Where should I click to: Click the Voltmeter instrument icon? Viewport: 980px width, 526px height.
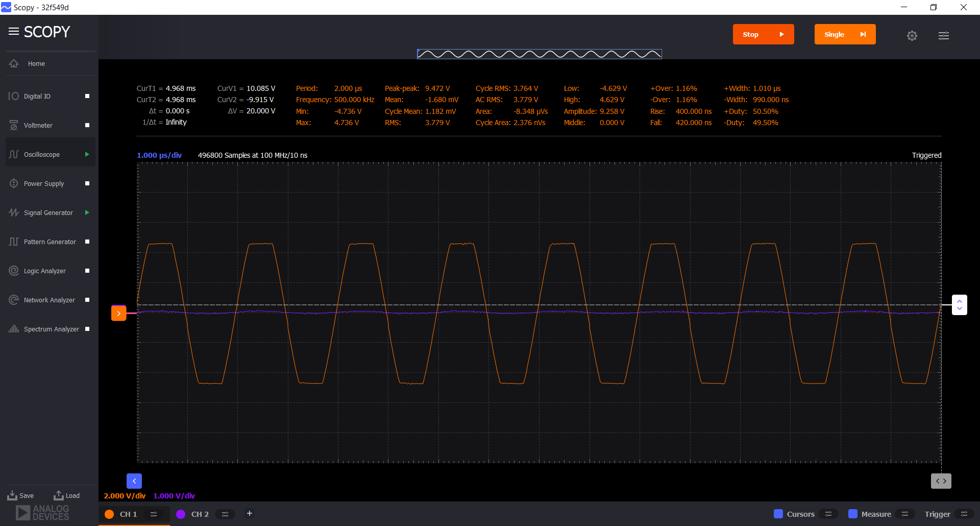14,125
